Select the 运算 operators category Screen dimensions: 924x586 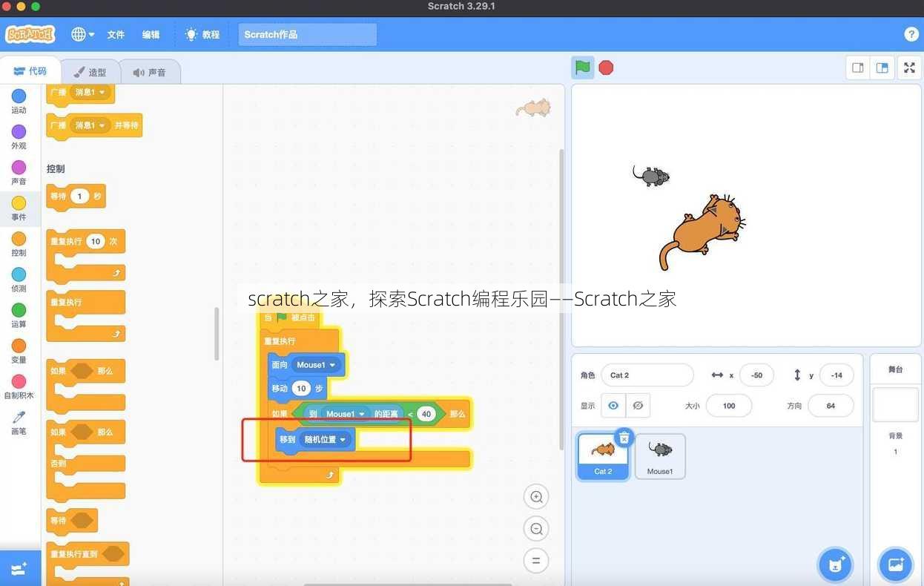tap(19, 315)
